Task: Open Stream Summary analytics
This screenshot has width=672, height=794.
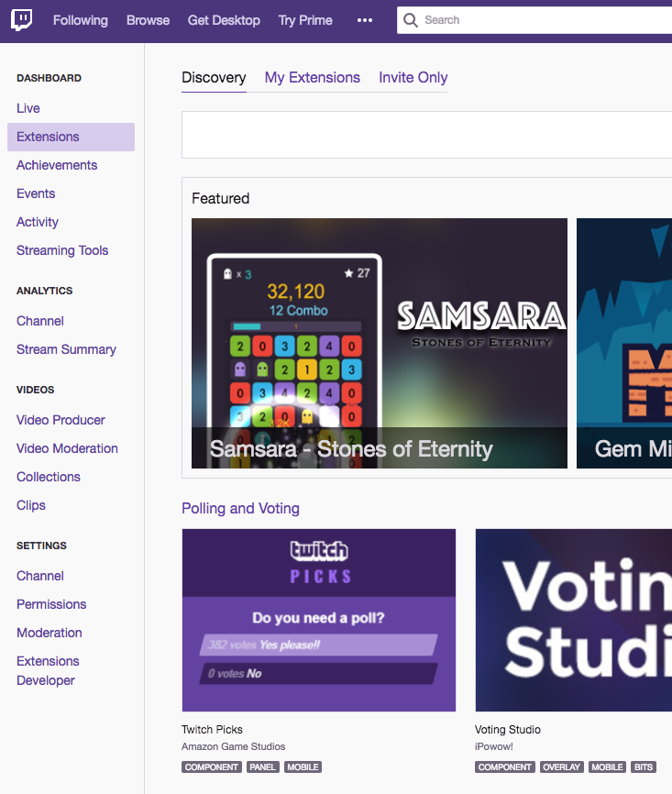Action: pos(66,349)
